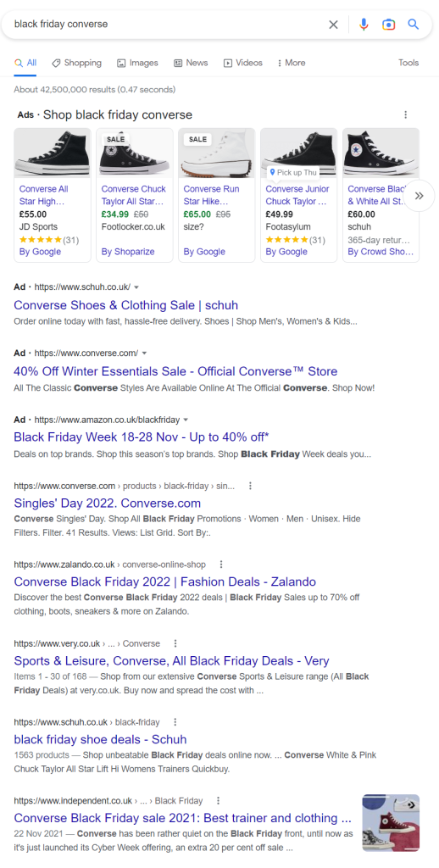Open three-dot options for the very.co.uk result
This screenshot has height=868, width=439.
[x=175, y=643]
